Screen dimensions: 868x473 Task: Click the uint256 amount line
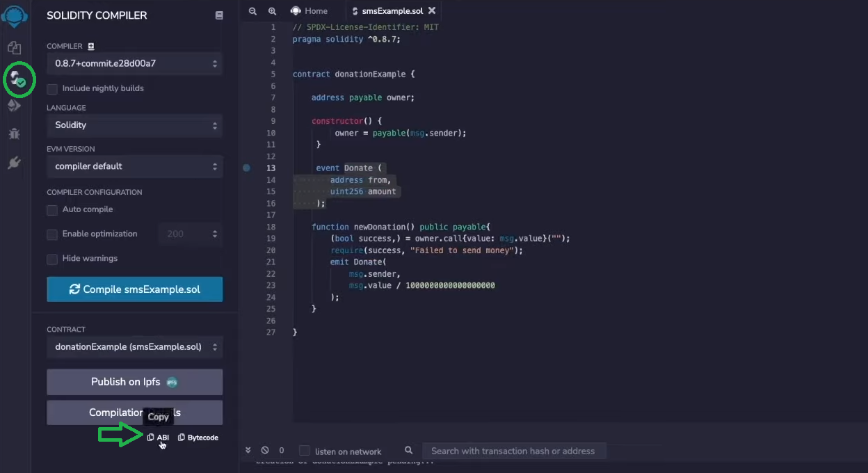pos(363,191)
